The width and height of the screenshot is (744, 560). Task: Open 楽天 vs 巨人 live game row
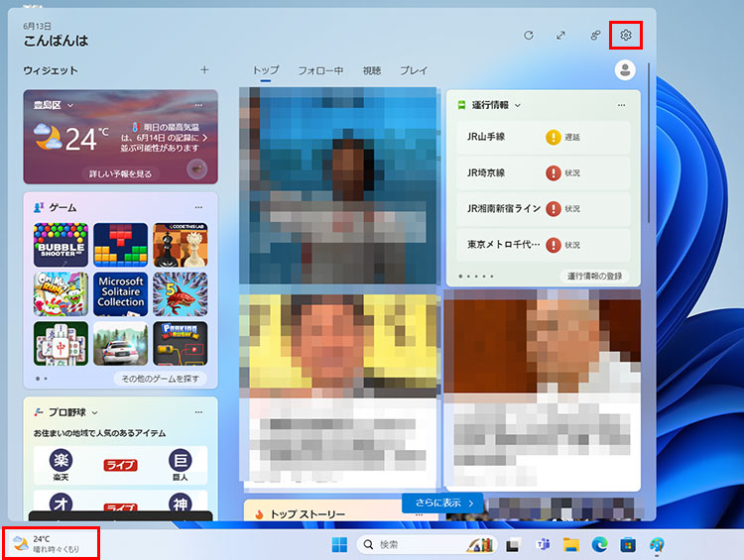coord(120,465)
